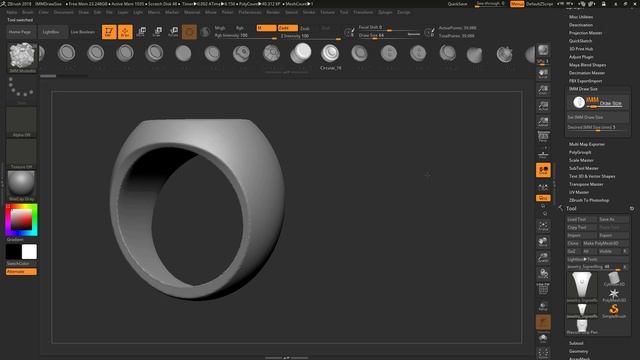Open the Preferences menu
This screenshot has height=360, width=640.
tap(250, 12)
